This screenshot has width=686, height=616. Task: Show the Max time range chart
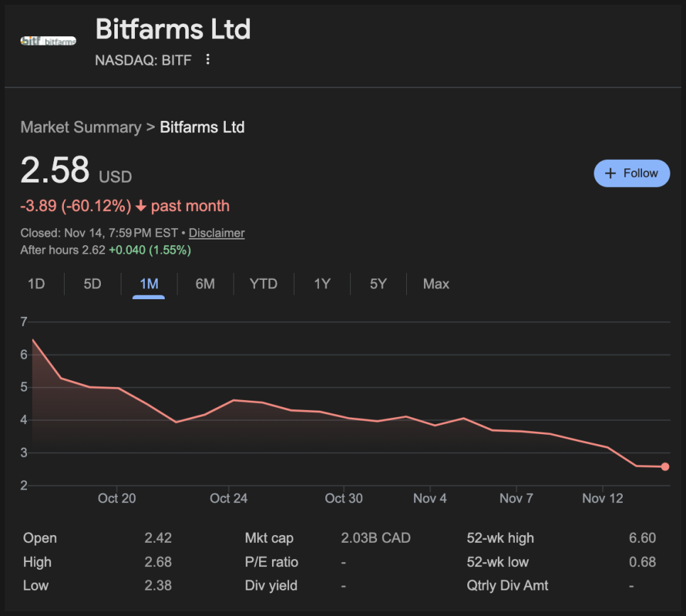click(x=436, y=284)
